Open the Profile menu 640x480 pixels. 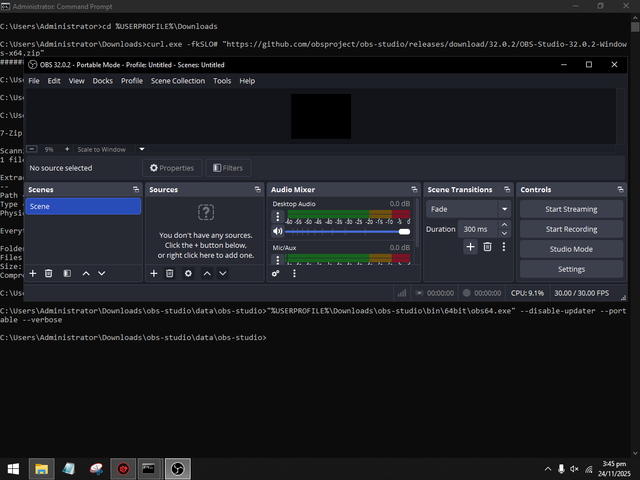(x=132, y=81)
